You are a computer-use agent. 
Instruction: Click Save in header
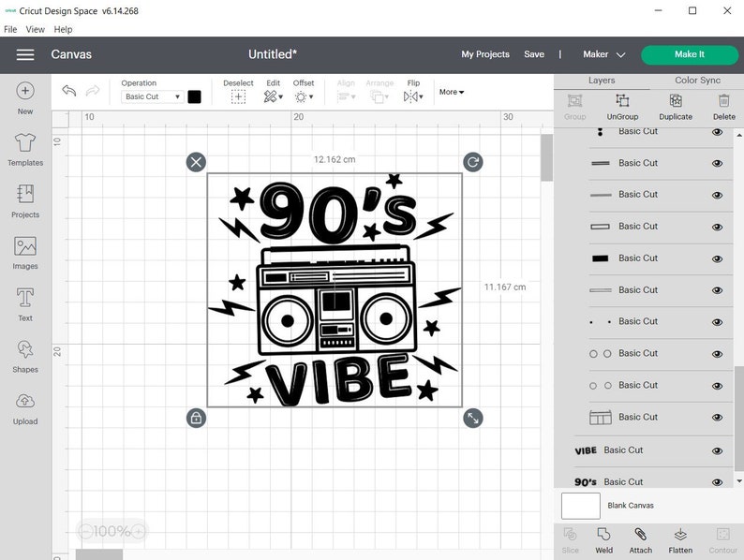534,54
